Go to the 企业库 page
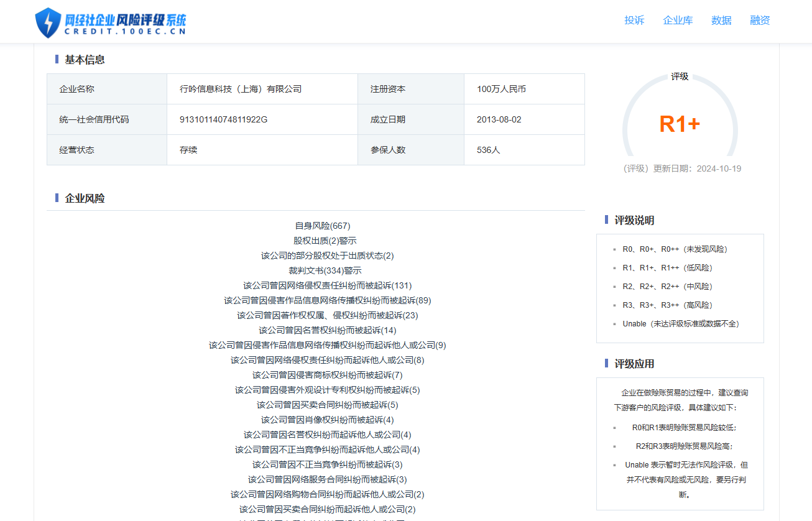 click(678, 21)
